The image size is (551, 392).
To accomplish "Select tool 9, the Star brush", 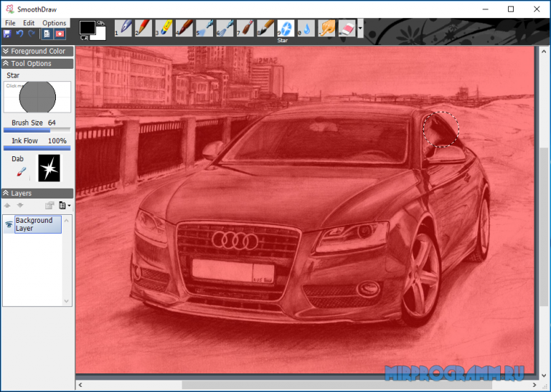I will (286, 28).
